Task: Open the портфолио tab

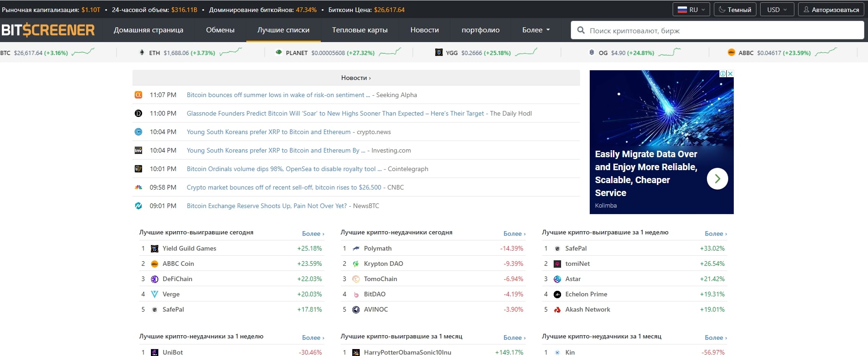Action: pyautogui.click(x=481, y=30)
